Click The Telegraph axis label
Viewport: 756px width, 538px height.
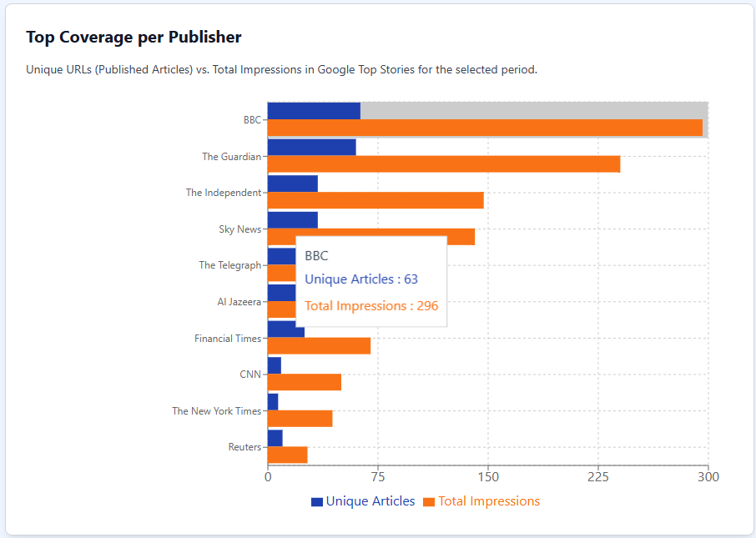point(230,265)
